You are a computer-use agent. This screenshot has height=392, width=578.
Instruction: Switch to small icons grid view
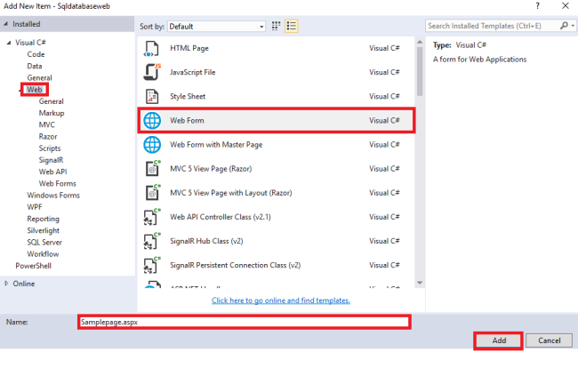coord(276,26)
